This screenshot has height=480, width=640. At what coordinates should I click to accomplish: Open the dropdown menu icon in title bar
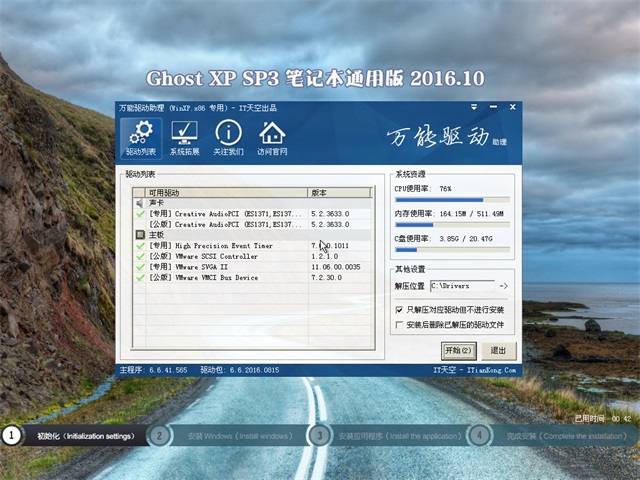(x=474, y=107)
